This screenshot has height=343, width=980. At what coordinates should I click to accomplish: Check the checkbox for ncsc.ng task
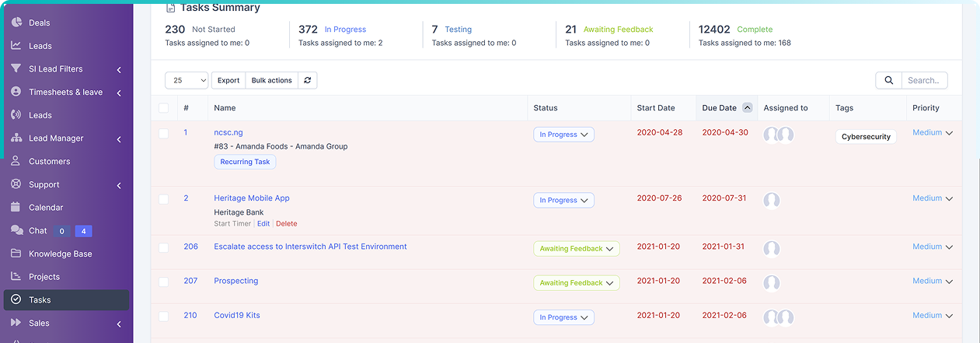tap(163, 134)
